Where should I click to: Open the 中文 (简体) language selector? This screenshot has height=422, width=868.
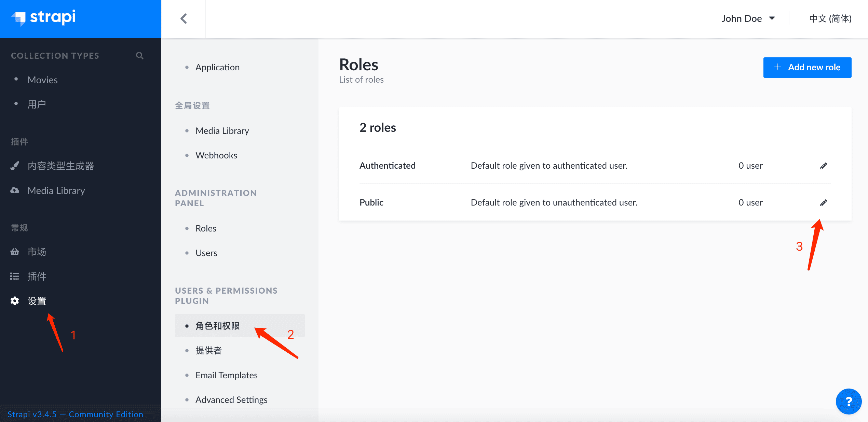click(830, 18)
